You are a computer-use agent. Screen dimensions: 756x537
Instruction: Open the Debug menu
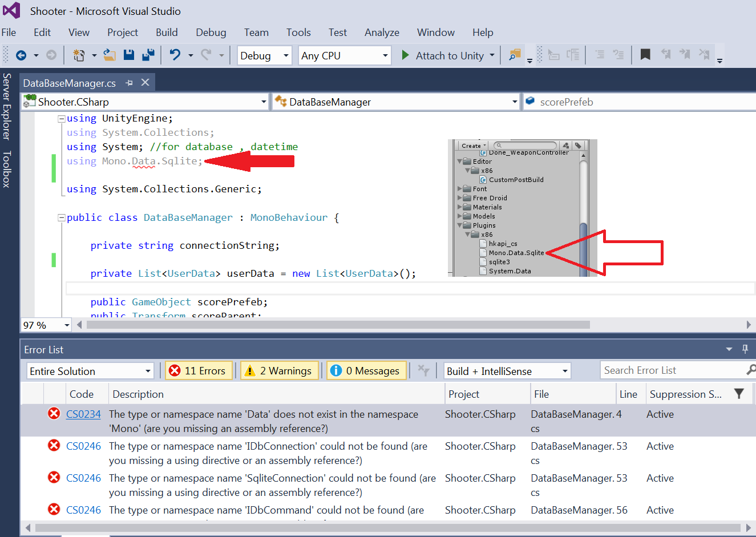[211, 33]
